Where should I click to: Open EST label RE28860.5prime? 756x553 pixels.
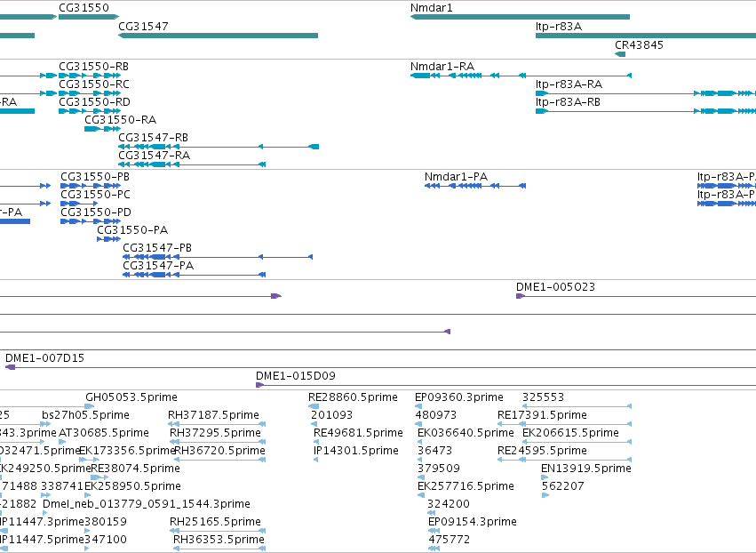(353, 397)
